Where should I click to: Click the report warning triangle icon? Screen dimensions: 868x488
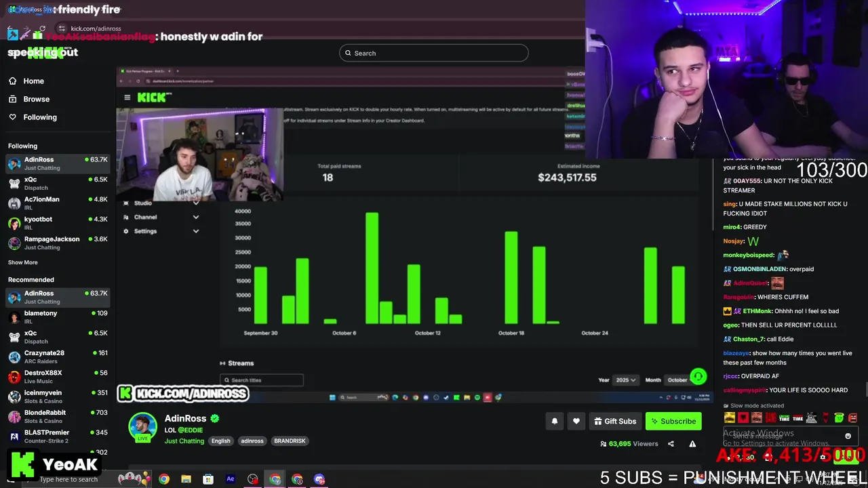point(692,444)
